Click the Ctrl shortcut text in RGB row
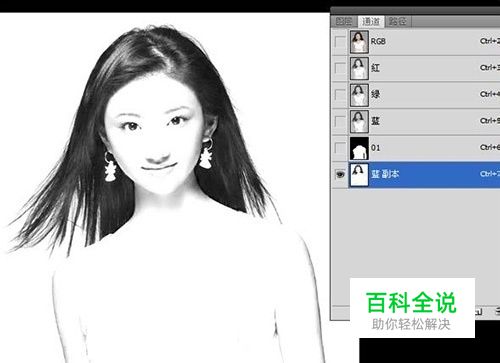 pyautogui.click(x=490, y=41)
